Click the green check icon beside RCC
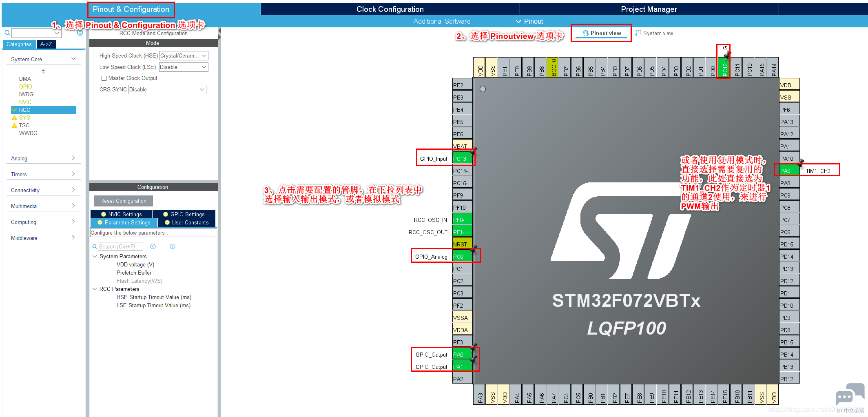Image resolution: width=868 pixels, height=417 pixels. pyautogui.click(x=14, y=110)
